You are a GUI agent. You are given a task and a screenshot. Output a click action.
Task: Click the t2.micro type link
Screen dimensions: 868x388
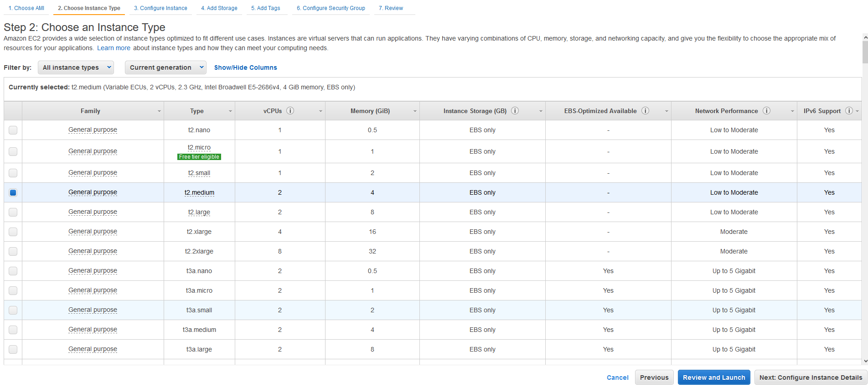(199, 147)
